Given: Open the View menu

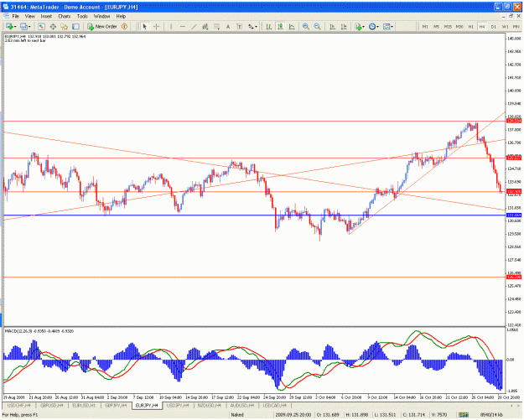Looking at the screenshot, I should click(30, 16).
